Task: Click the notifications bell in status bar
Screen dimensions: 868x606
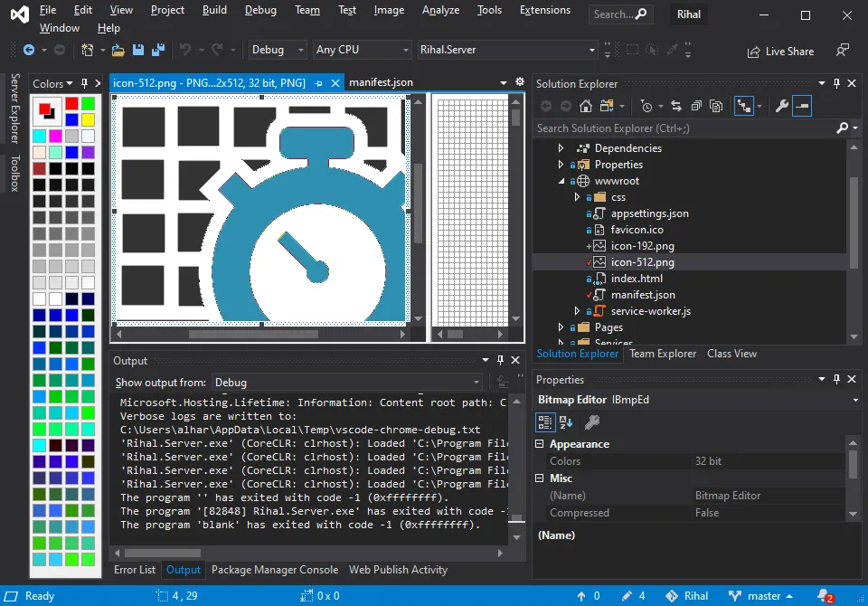Action: click(824, 596)
